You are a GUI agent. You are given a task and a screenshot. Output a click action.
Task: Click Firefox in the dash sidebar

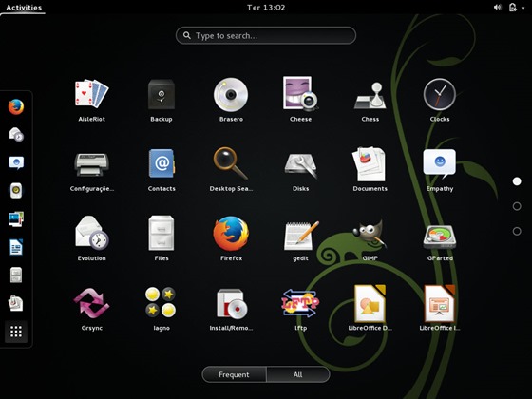tap(16, 106)
